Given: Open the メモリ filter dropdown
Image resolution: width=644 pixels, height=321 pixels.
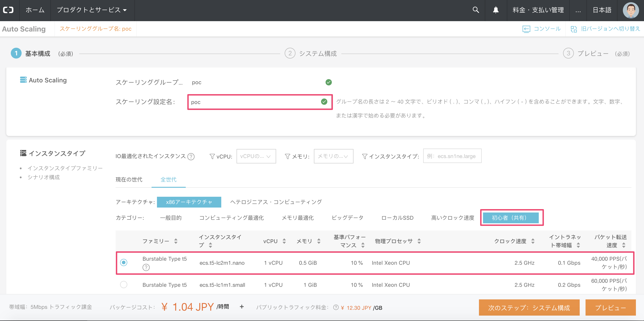Looking at the screenshot, I should tap(333, 156).
